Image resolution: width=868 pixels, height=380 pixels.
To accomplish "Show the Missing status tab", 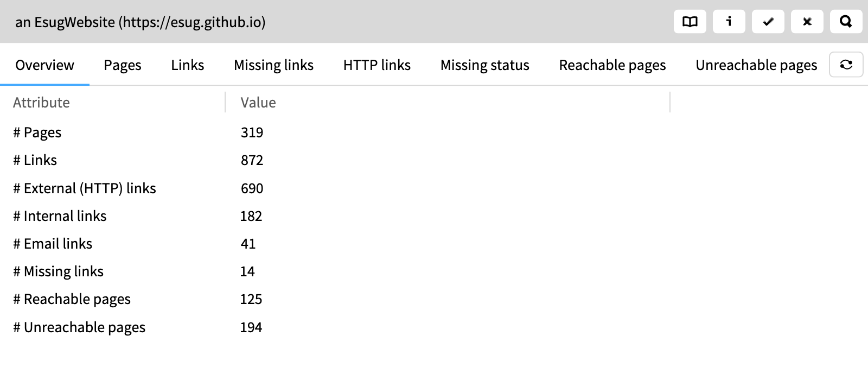I will point(485,65).
